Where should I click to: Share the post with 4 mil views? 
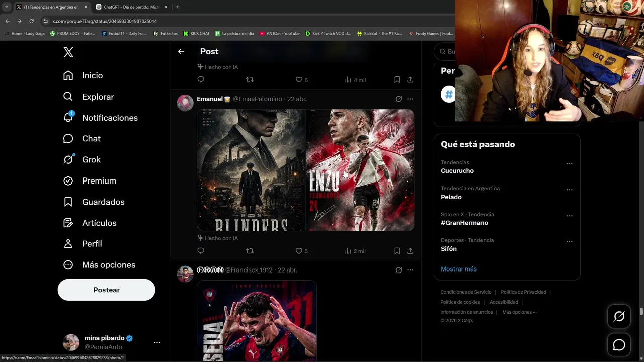click(x=410, y=80)
